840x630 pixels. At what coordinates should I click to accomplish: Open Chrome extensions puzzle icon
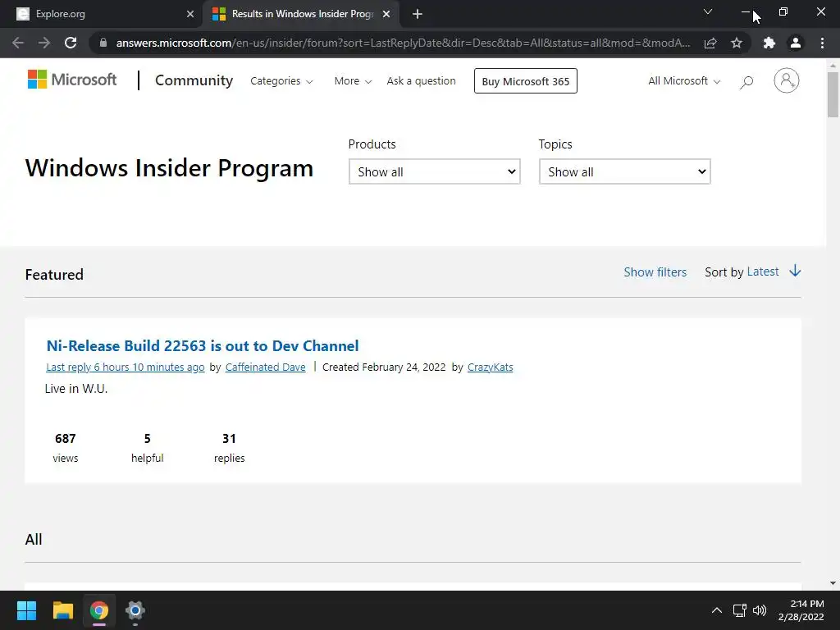(x=769, y=43)
